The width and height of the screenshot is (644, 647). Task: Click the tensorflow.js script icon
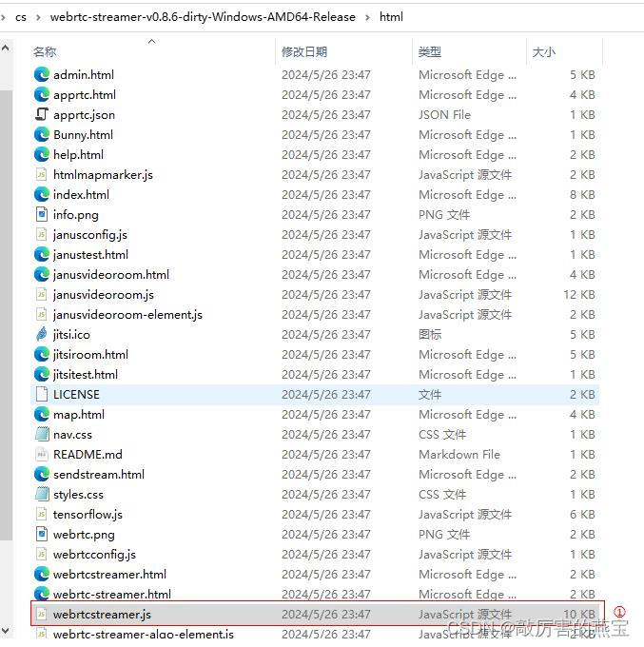click(x=42, y=514)
